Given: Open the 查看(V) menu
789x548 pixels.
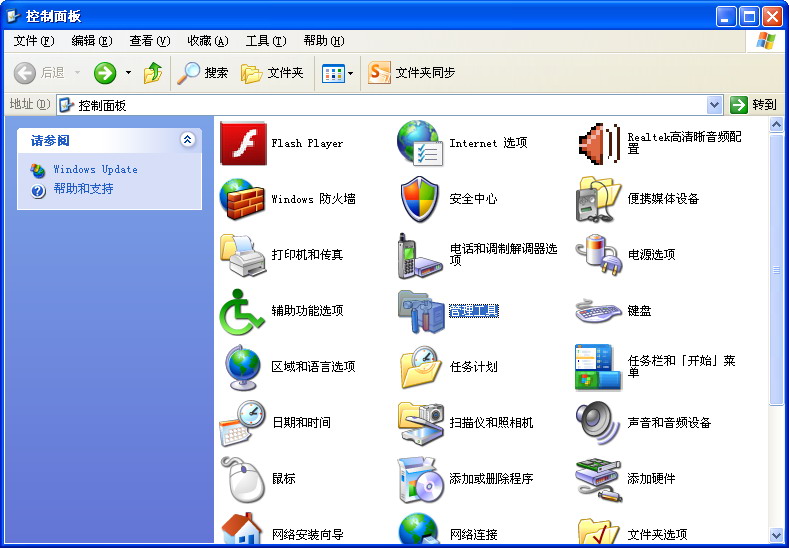Looking at the screenshot, I should coord(150,41).
